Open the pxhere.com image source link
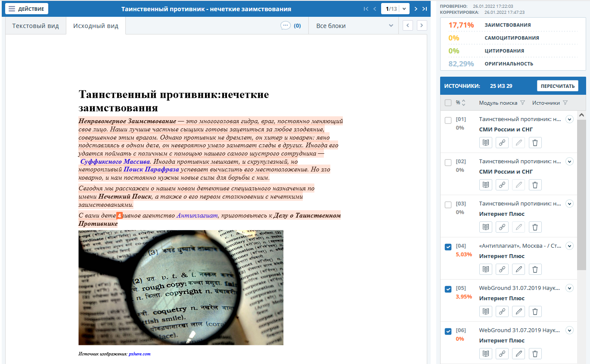590x364 pixels. coord(140,354)
